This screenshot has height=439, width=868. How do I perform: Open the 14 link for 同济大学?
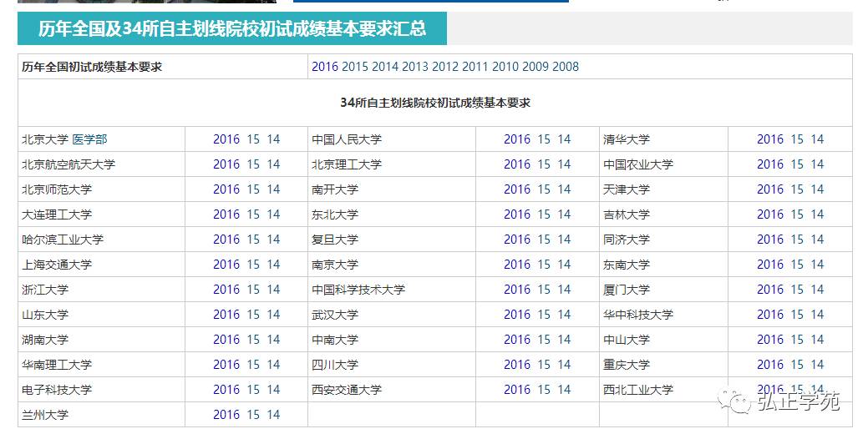pyautogui.click(x=817, y=240)
